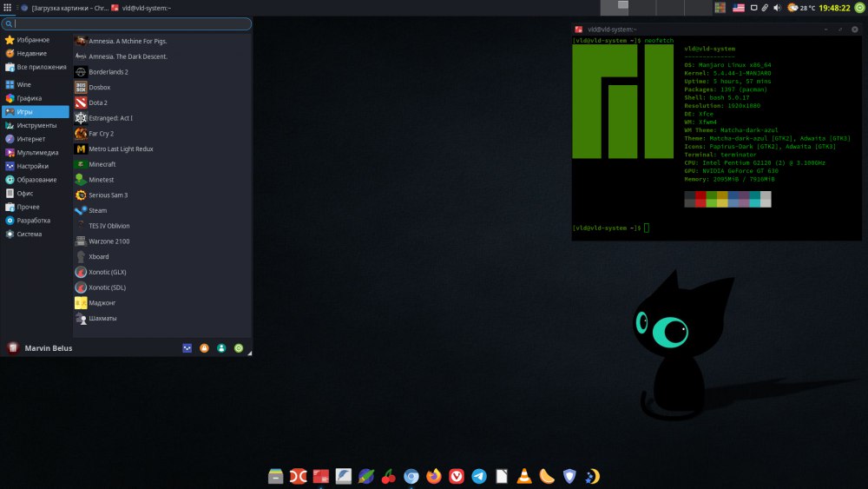Open the volume speaker tray icon

click(x=777, y=8)
